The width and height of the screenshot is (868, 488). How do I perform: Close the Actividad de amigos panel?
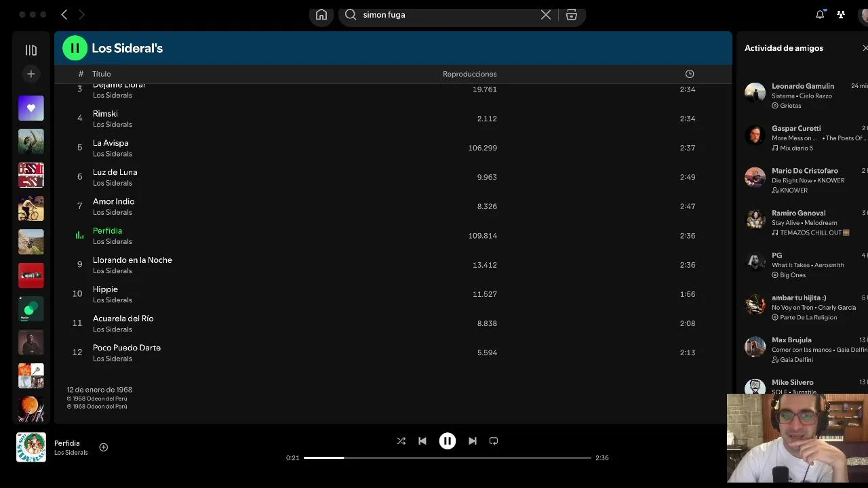tap(865, 48)
